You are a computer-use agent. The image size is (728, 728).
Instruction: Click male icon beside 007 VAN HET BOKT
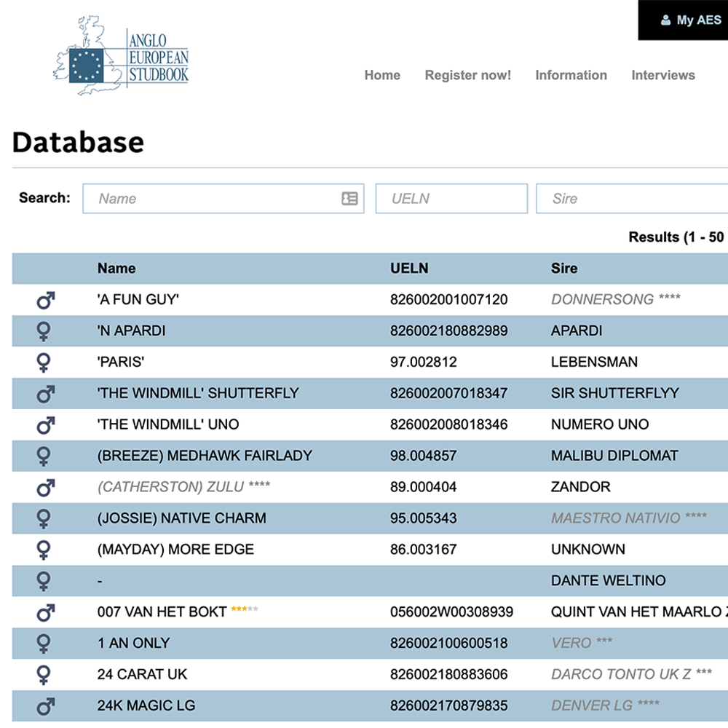point(45,613)
